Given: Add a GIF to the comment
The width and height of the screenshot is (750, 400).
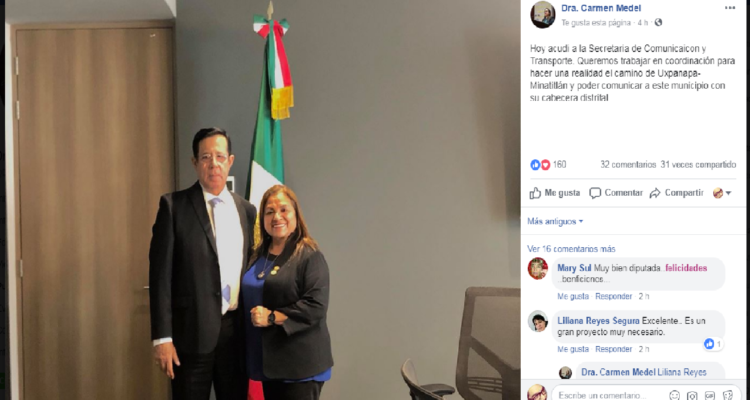Looking at the screenshot, I should 710,395.
